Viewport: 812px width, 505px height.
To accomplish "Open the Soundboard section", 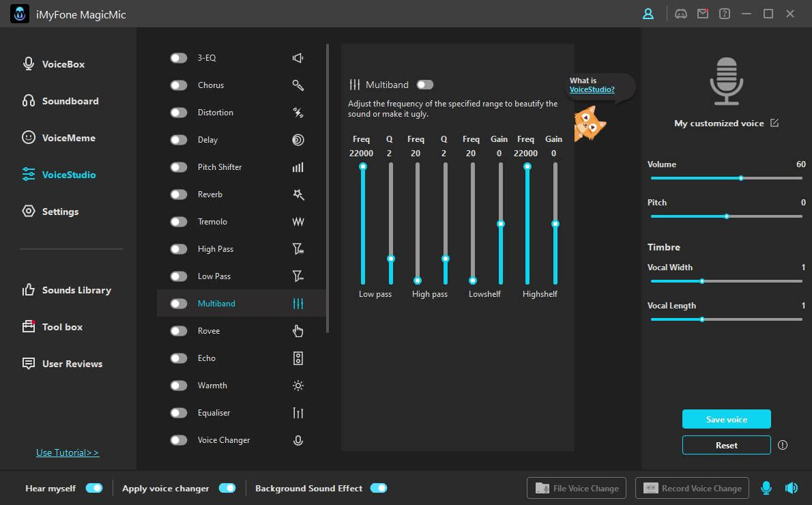I will coord(61,101).
